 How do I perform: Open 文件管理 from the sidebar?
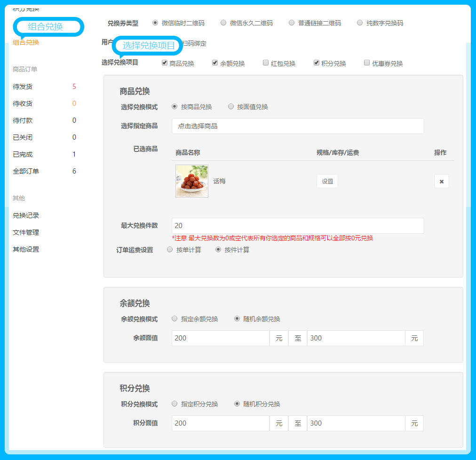26,232
